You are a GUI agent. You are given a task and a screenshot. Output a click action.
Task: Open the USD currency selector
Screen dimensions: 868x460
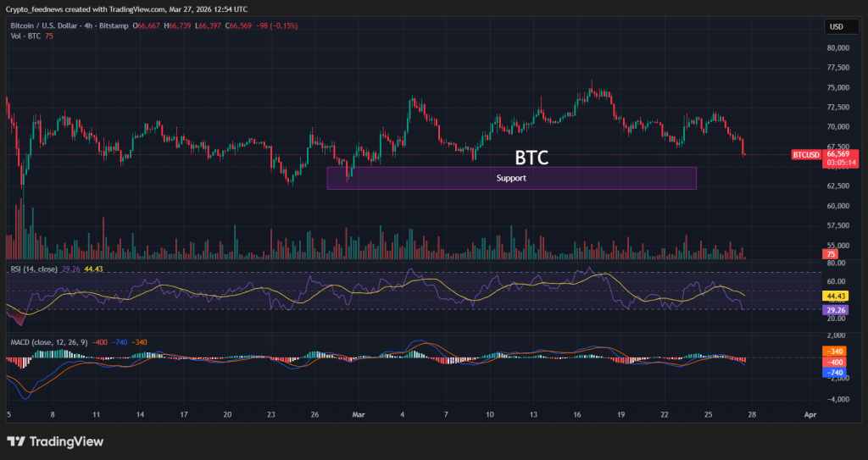836,26
